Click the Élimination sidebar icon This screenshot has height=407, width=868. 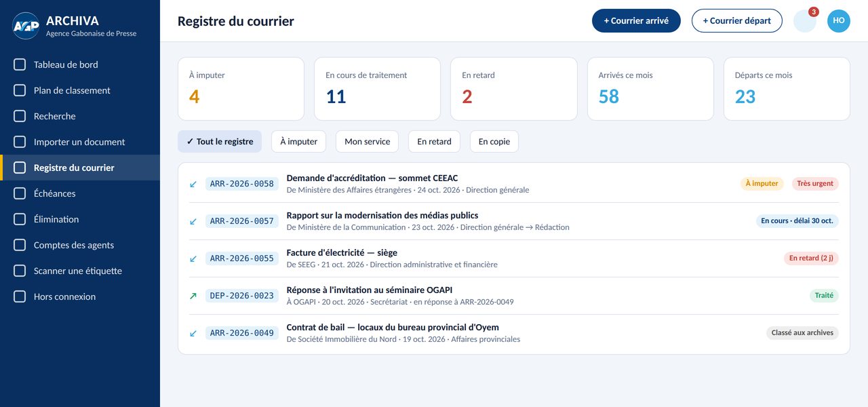point(20,219)
